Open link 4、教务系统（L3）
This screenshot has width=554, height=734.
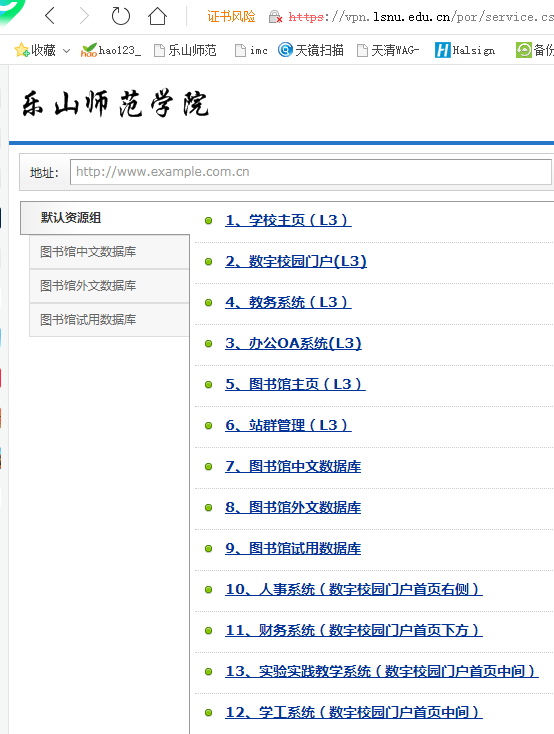tap(288, 302)
